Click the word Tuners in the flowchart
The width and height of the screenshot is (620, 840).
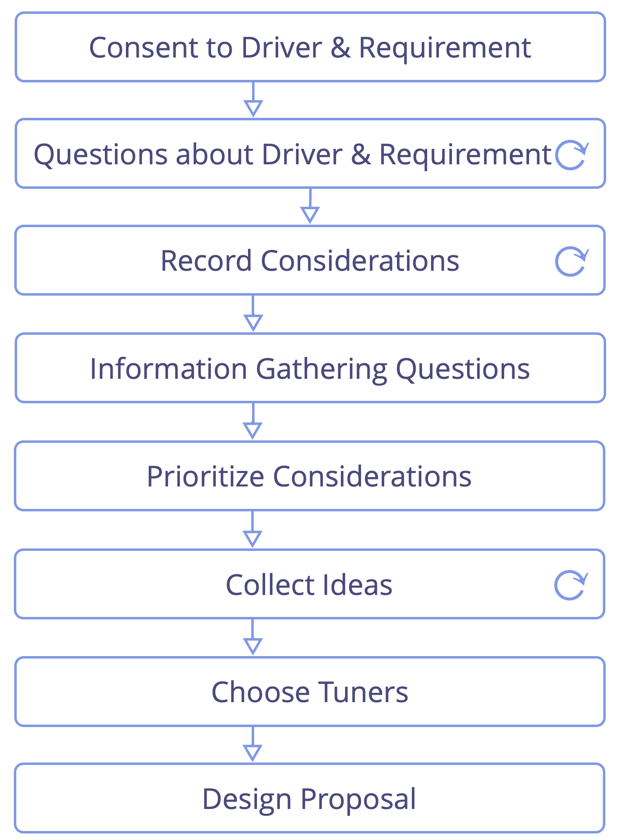click(x=363, y=692)
